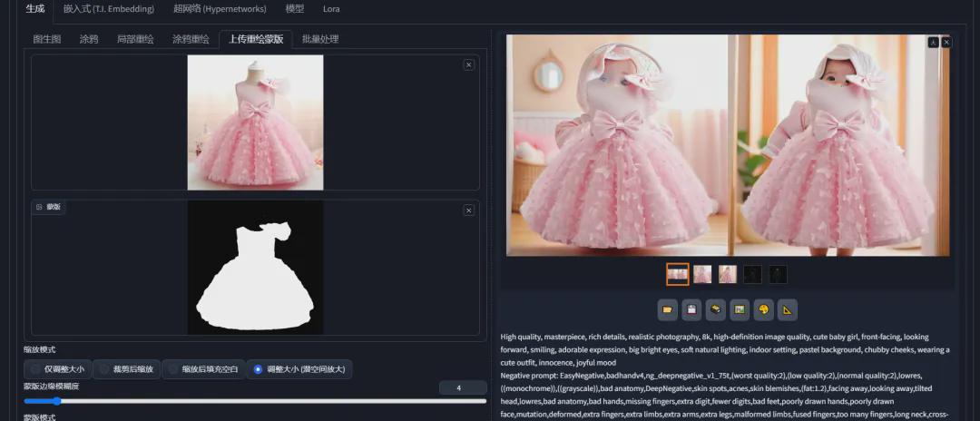The width and height of the screenshot is (980, 421).
Task: Remove the uploaded mask image
Action: click(x=469, y=210)
